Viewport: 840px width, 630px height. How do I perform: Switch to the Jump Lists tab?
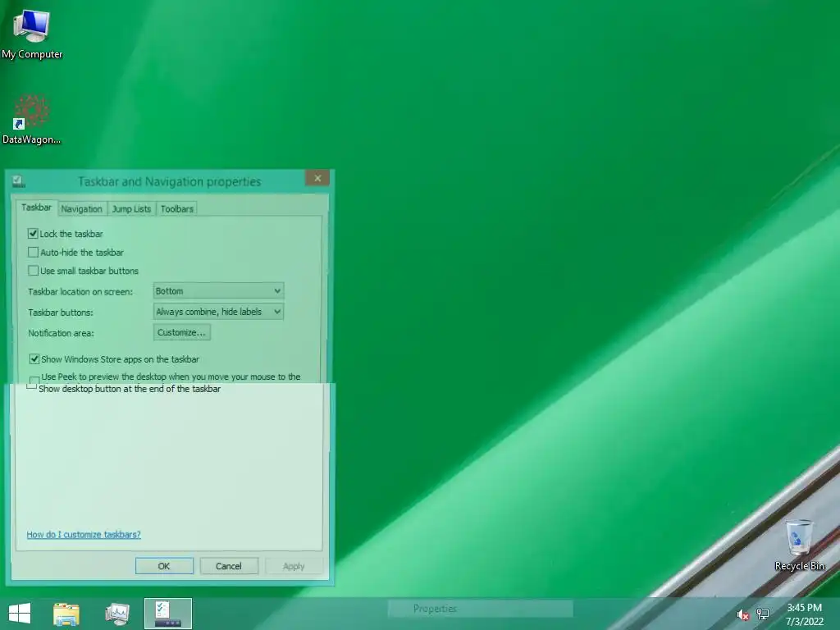point(131,209)
